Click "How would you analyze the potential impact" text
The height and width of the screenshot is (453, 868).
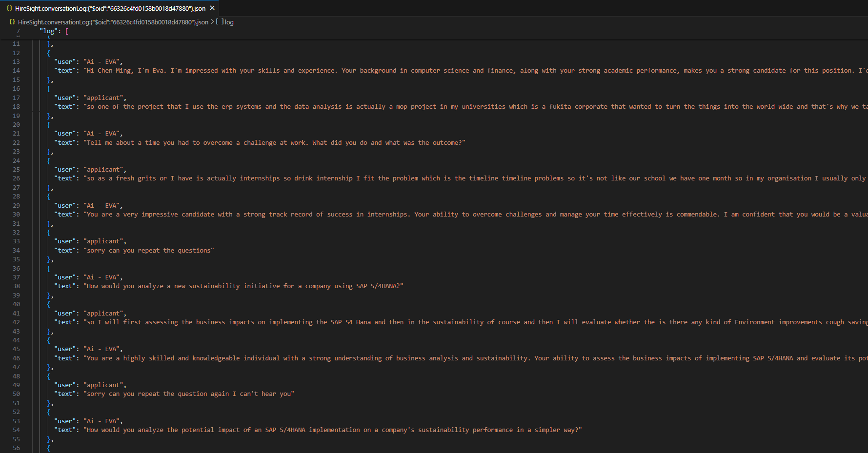pyautogui.click(x=333, y=430)
